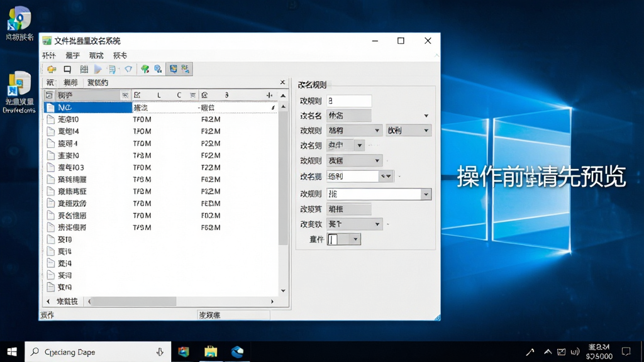Select the NC file row
Viewport: 644px width, 362px height.
160,107
